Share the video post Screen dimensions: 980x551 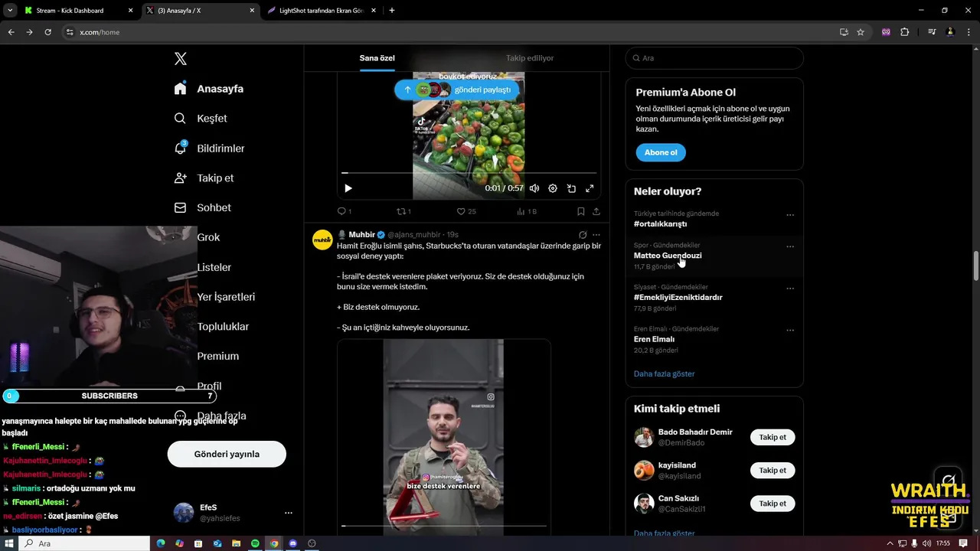(x=596, y=211)
